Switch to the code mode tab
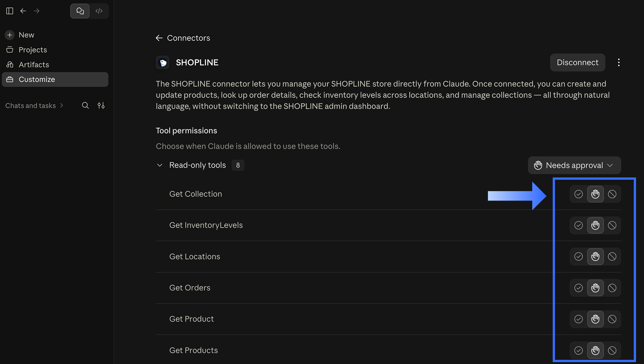The image size is (644, 364). 99,11
